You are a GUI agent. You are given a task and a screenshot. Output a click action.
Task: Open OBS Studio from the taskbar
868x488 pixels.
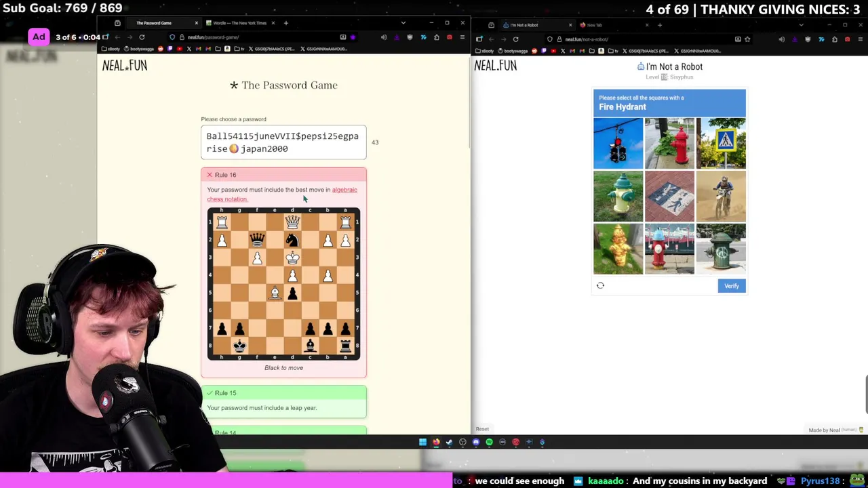[x=462, y=442]
